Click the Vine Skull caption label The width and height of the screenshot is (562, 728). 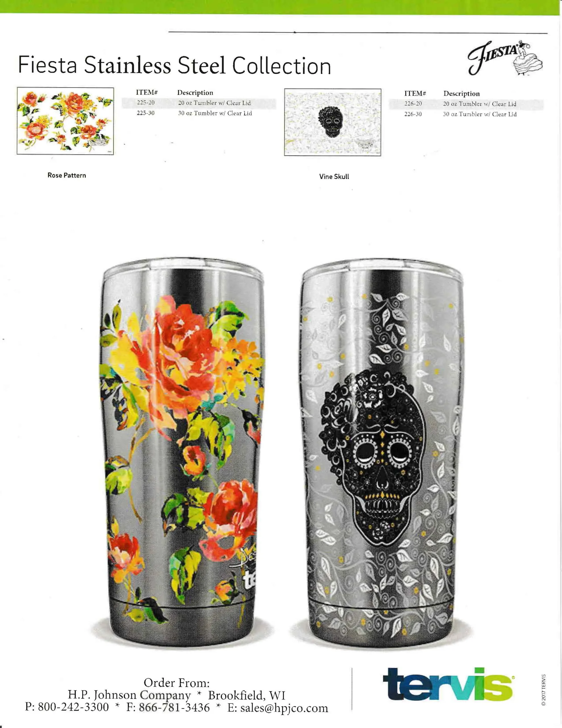pos(334,177)
